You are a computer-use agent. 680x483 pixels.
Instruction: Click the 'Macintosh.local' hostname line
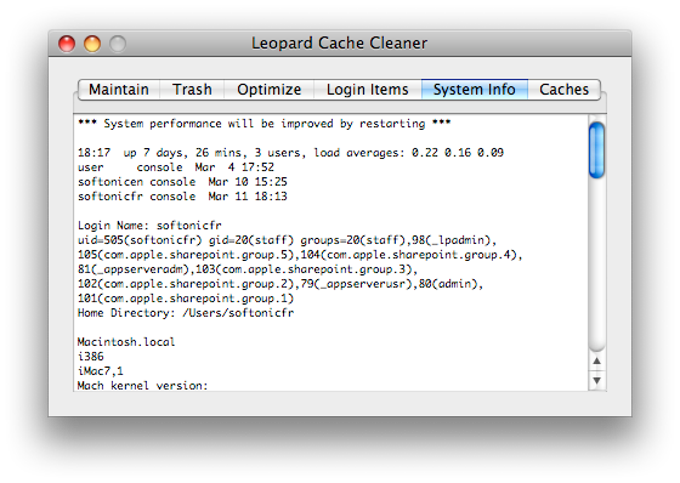126,342
